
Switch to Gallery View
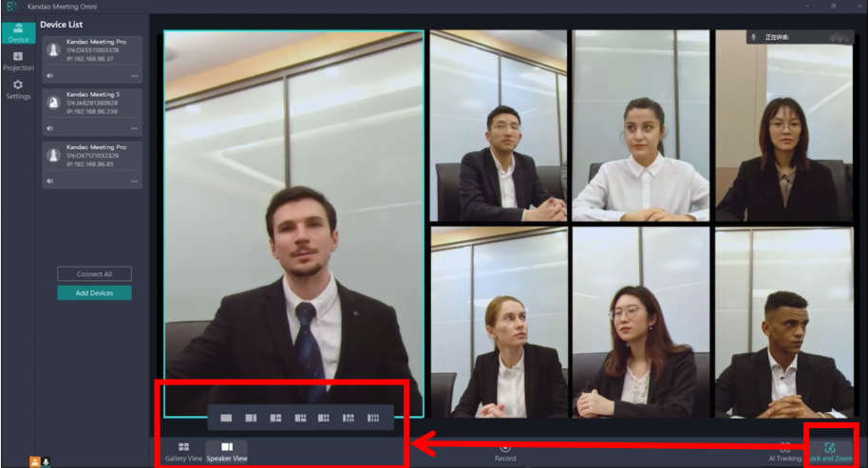pos(184,452)
